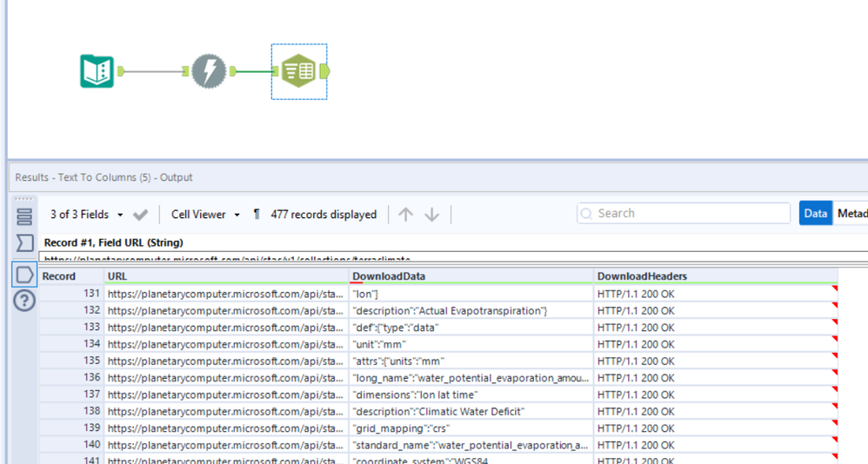Click the Download tool input anchor

[186, 71]
